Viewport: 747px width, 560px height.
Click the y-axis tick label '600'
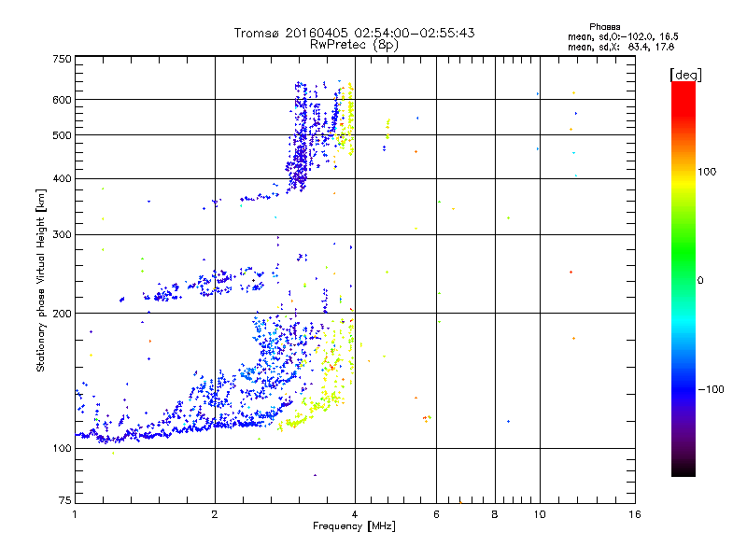[62, 100]
